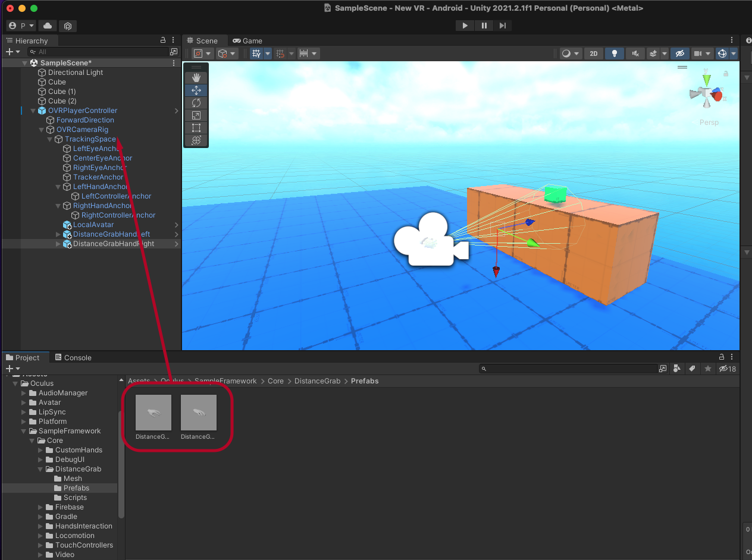Open the Console tab

(73, 357)
